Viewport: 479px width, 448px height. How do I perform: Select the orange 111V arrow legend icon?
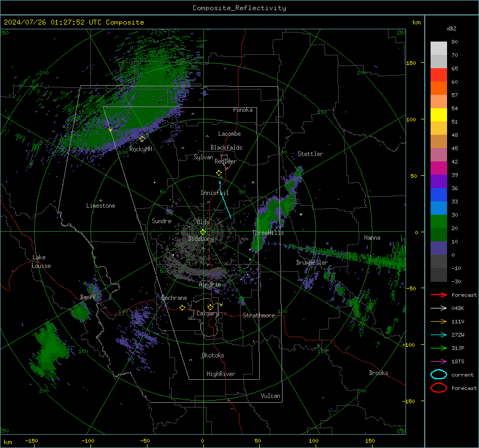439,321
